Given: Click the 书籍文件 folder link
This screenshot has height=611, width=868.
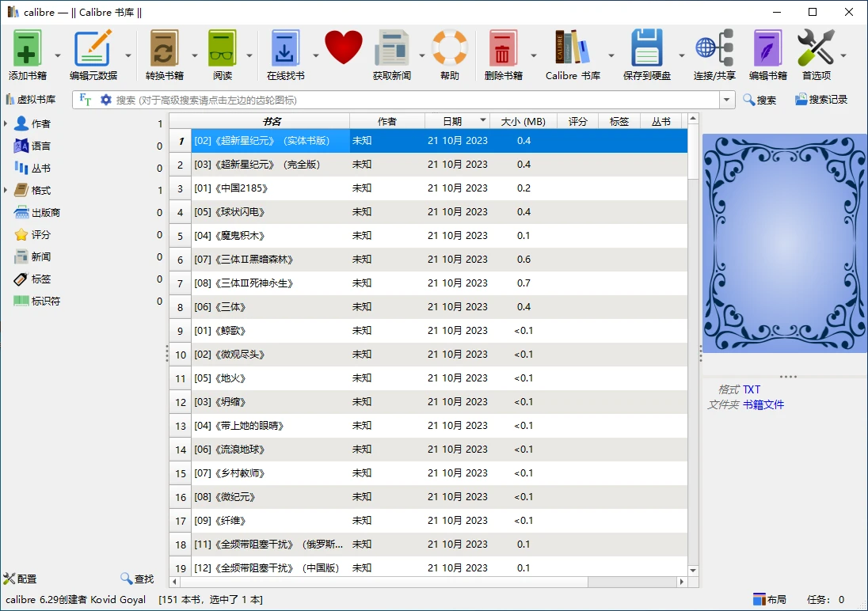Looking at the screenshot, I should pyautogui.click(x=764, y=404).
